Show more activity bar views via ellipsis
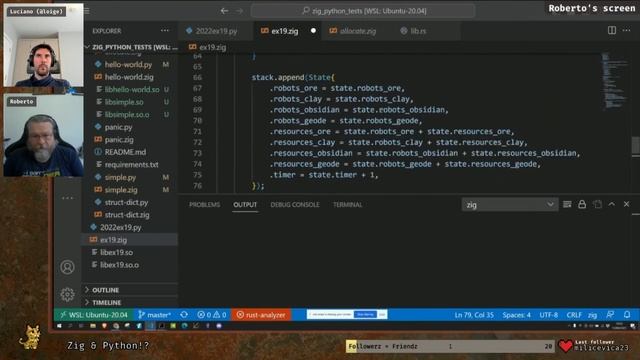 click(x=67, y=198)
